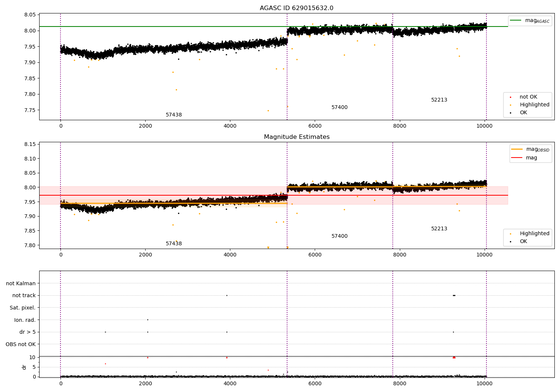
Task: Click the red dr triangle cluster near x=9300
Action: pos(454,357)
